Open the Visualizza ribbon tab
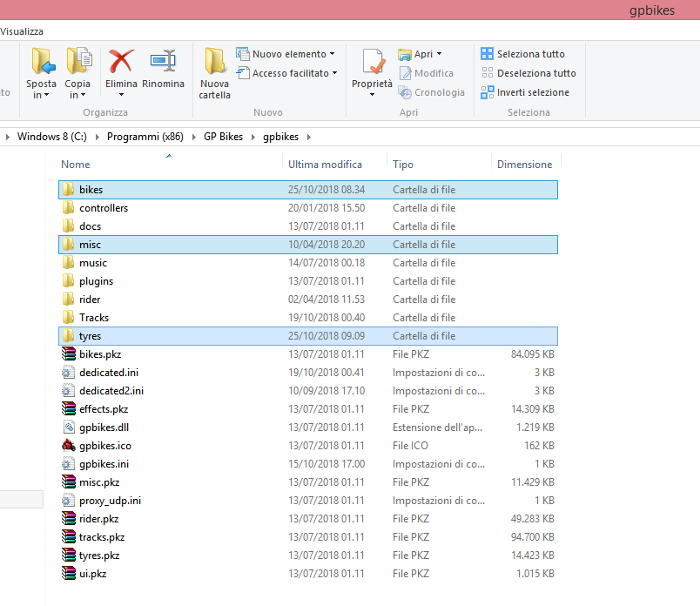700x606 pixels. point(22,31)
